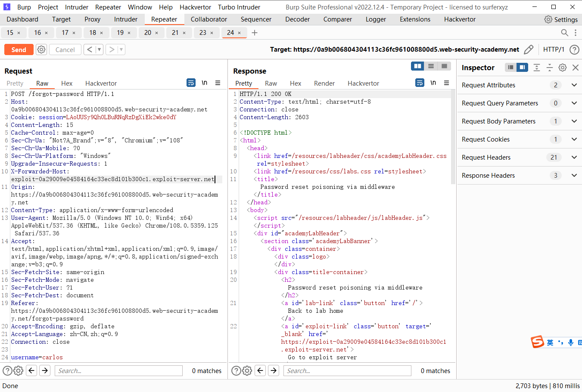The width and height of the screenshot is (582, 392).
Task: Add a new Repeater tab
Action: click(x=255, y=33)
